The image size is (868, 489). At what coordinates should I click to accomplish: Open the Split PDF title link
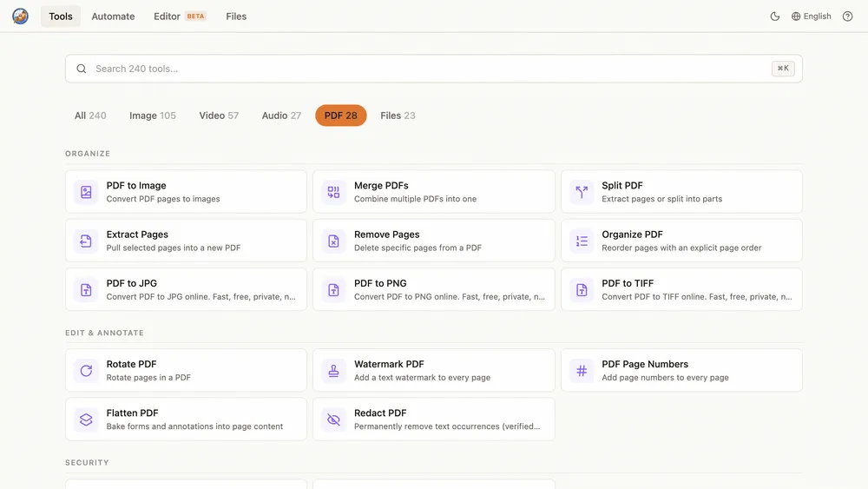pyautogui.click(x=622, y=186)
